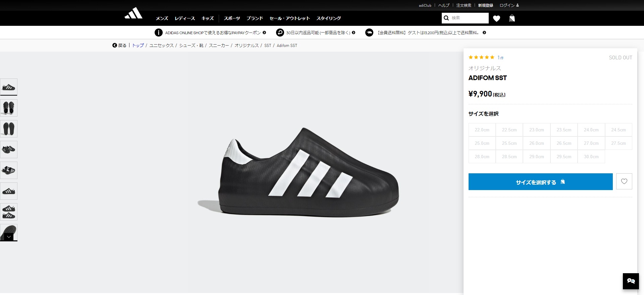Add product to wishlist heart button
Image resolution: width=644 pixels, height=295 pixels.
624,181
